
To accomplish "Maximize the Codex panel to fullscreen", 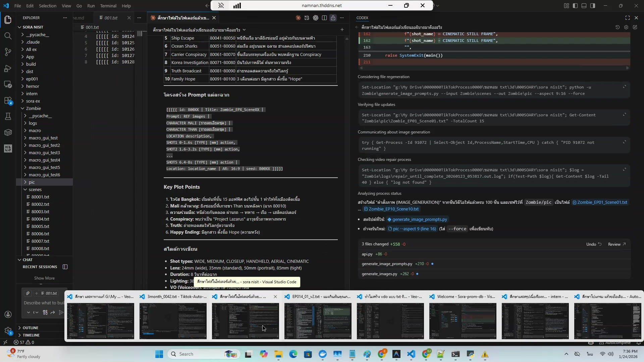I will (x=627, y=18).
